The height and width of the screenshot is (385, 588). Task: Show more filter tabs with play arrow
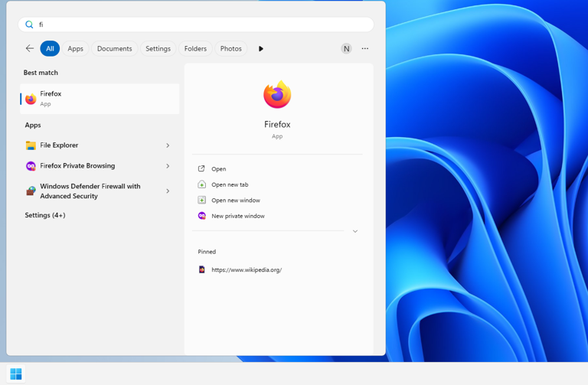point(261,49)
